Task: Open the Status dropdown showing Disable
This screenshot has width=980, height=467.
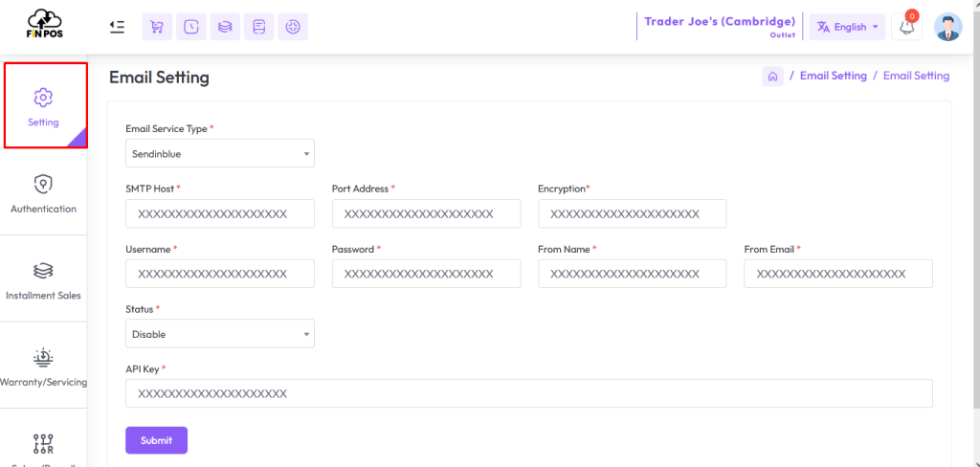Action: pos(220,334)
